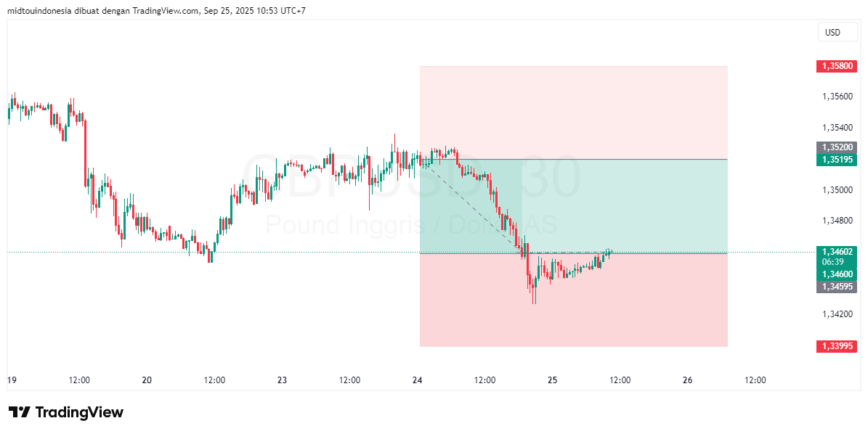The height and width of the screenshot is (434, 868).
Task: Click the TradingView logo icon bottom left
Action: tap(21, 412)
